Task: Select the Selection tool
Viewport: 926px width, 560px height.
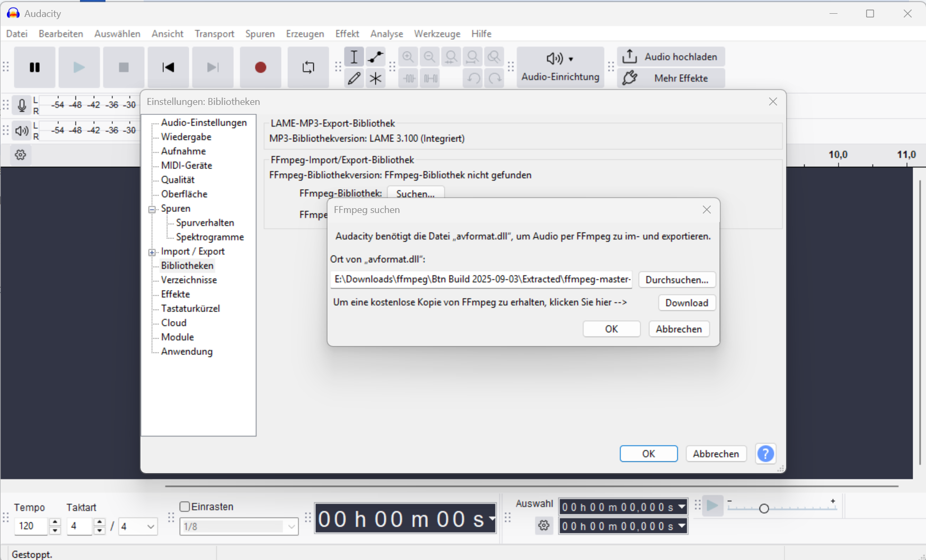Action: click(354, 57)
